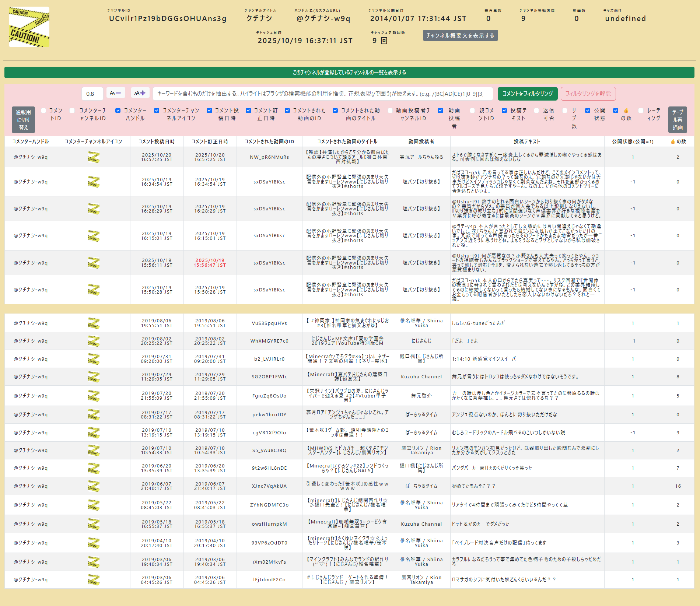Click the commenter icon in the 2019/08/06 row

click(93, 323)
